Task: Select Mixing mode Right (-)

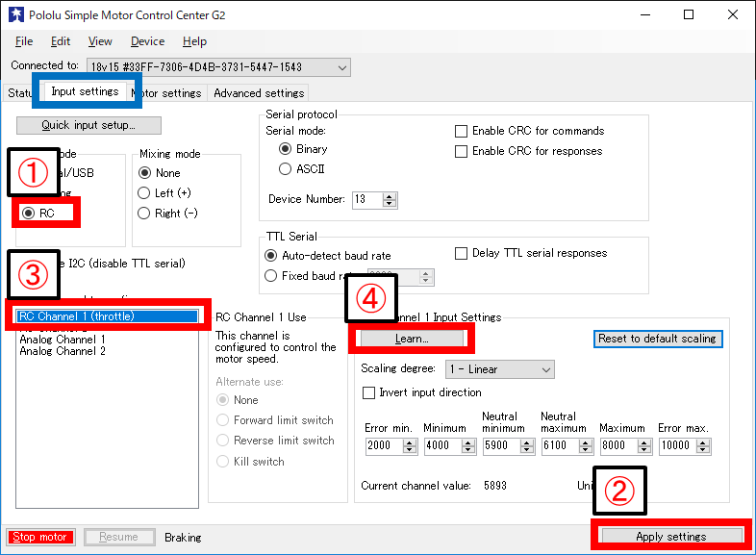Action: [167, 214]
